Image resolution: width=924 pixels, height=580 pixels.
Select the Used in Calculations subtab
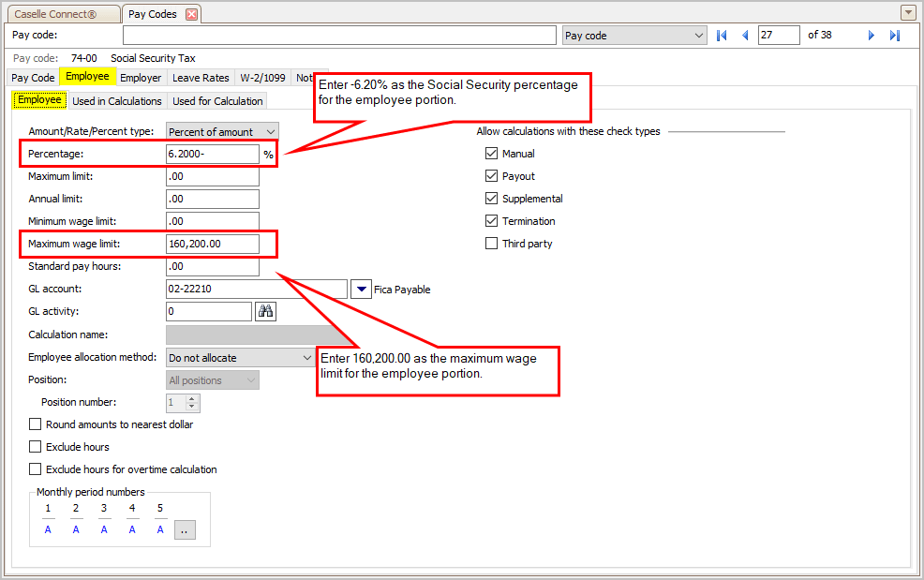tap(117, 101)
